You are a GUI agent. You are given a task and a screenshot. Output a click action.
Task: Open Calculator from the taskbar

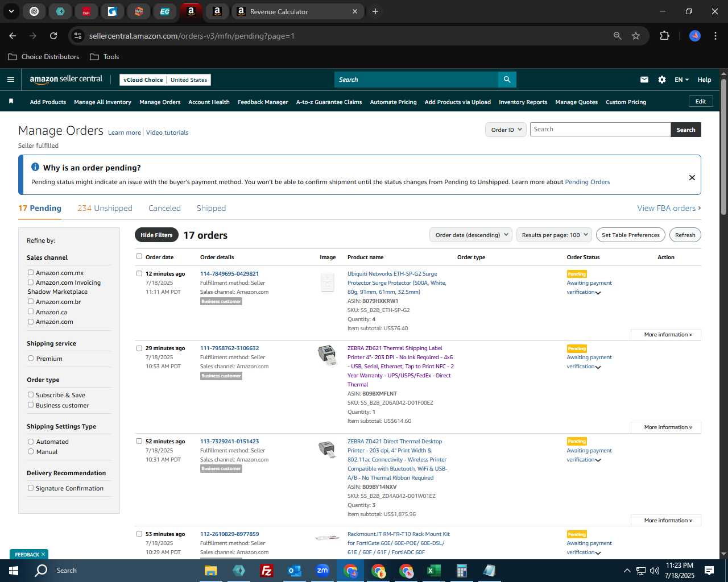[461, 571]
